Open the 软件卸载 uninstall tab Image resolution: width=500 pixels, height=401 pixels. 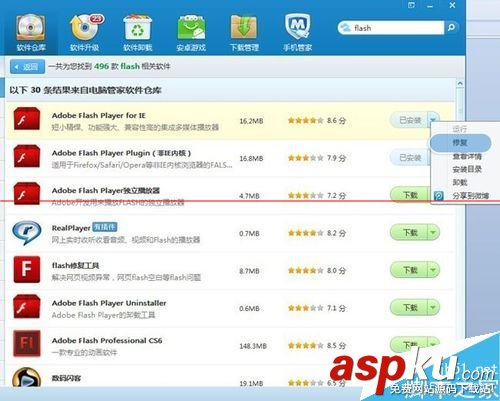coord(137,33)
